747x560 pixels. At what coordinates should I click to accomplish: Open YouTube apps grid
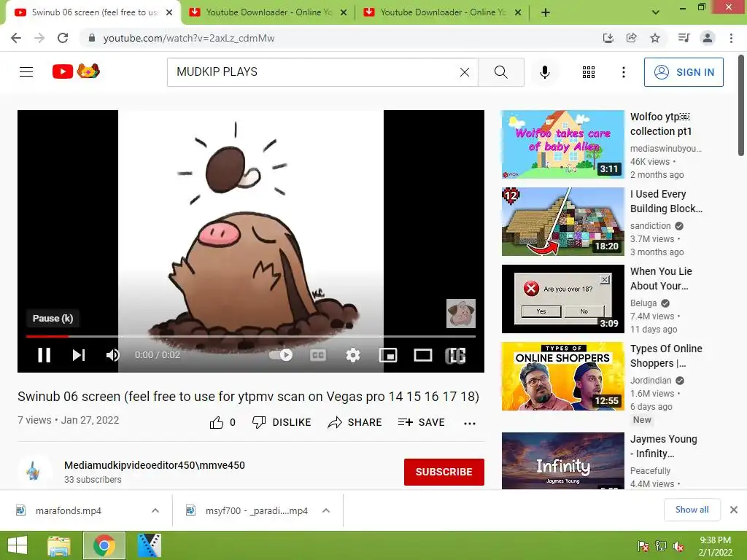tap(589, 72)
